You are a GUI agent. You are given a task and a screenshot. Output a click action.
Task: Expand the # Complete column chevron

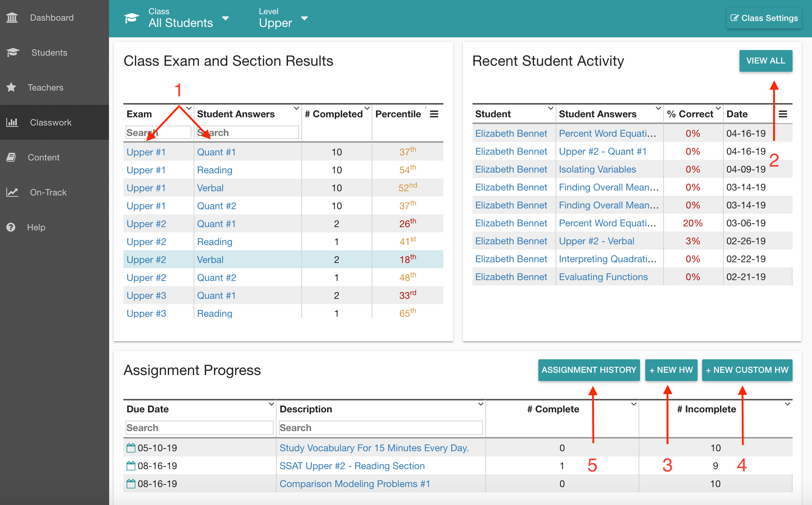[x=634, y=404]
